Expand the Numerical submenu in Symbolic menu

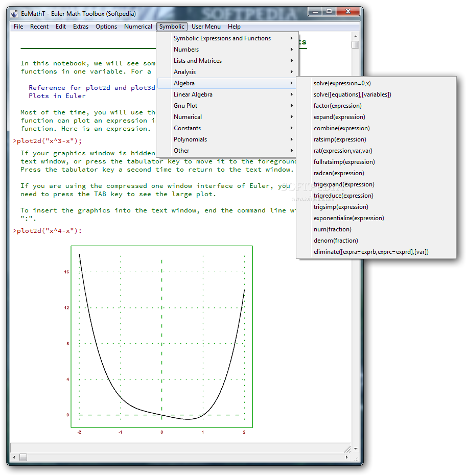coord(227,117)
